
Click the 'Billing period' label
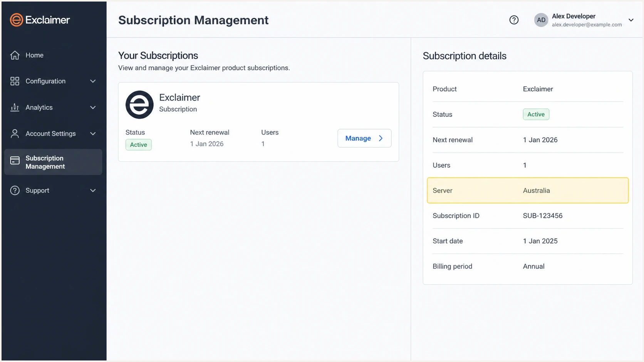pyautogui.click(x=452, y=267)
